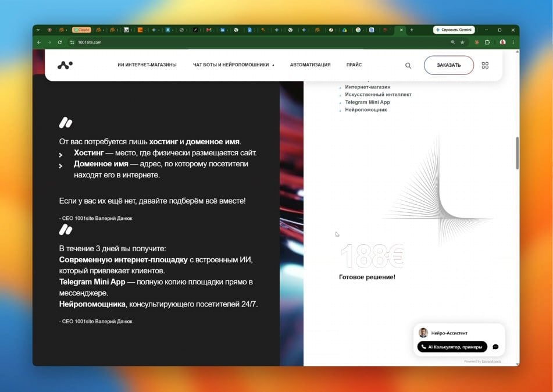Open the site search magnifier icon
The image size is (553, 392).
click(408, 65)
